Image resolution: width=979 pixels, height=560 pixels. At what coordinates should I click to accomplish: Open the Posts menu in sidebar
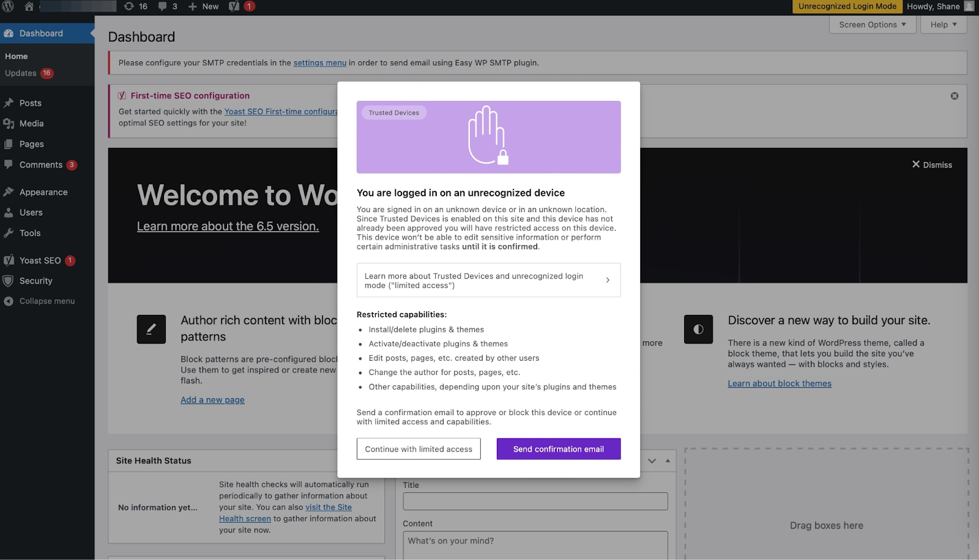[x=31, y=103]
